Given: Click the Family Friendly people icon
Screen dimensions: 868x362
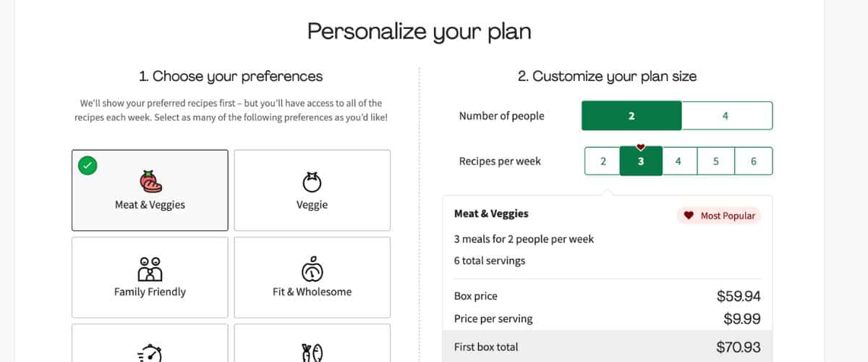Looking at the screenshot, I should pos(150,269).
